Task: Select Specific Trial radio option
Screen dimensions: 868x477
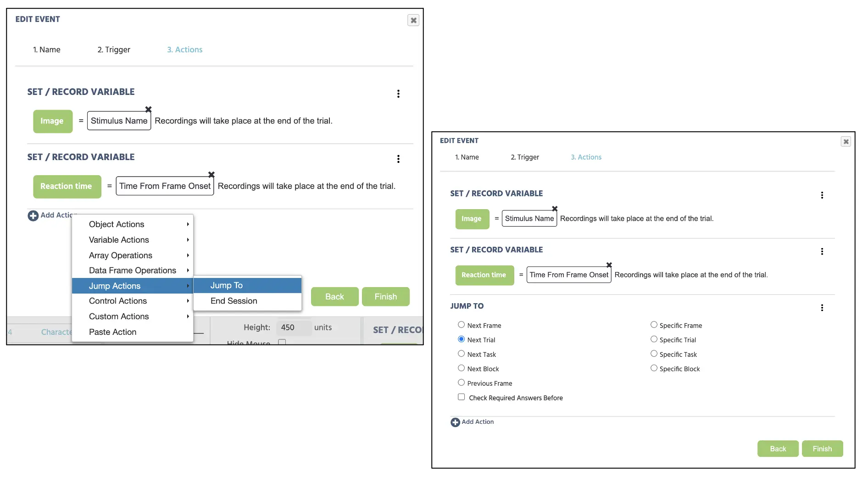Action: click(654, 339)
